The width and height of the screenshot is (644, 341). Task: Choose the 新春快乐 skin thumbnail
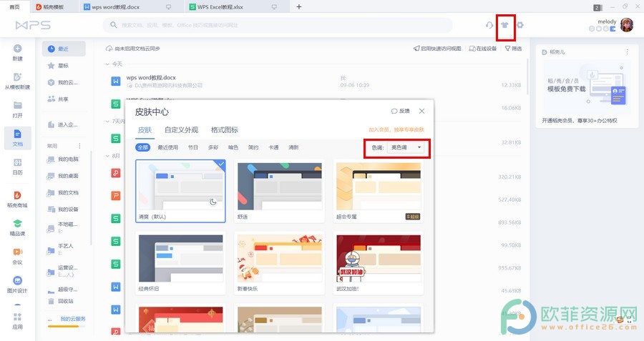[x=279, y=263]
